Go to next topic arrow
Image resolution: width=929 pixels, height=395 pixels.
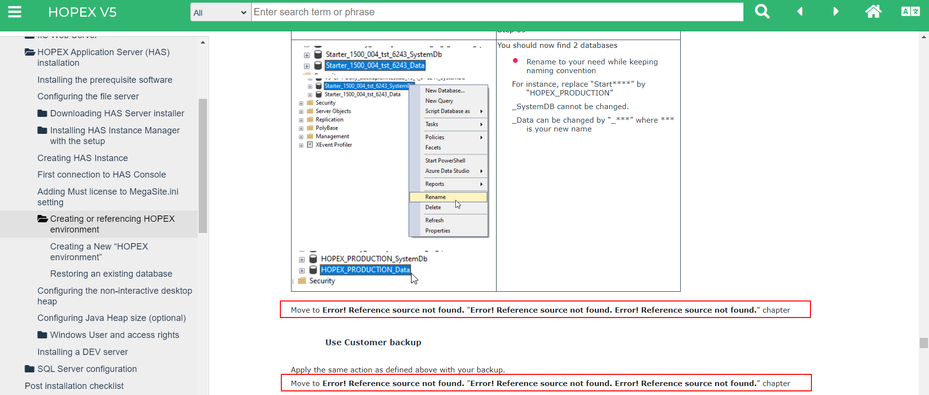tap(836, 12)
